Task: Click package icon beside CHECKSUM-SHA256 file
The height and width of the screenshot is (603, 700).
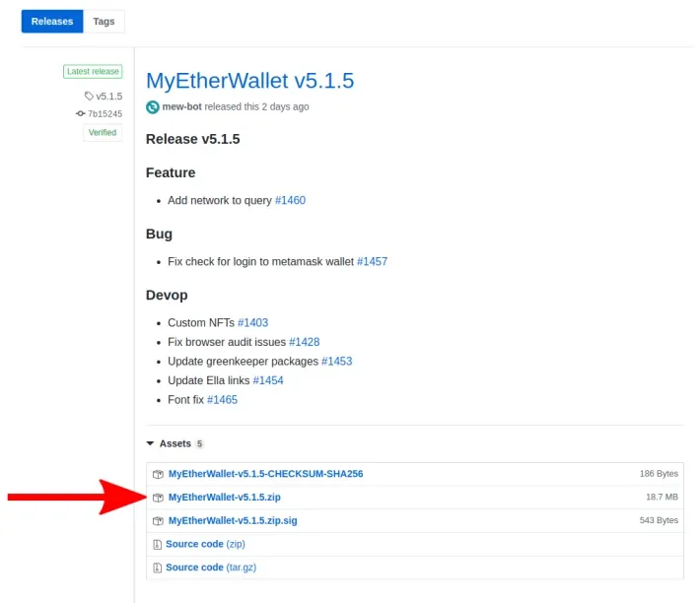Action: click(158, 474)
